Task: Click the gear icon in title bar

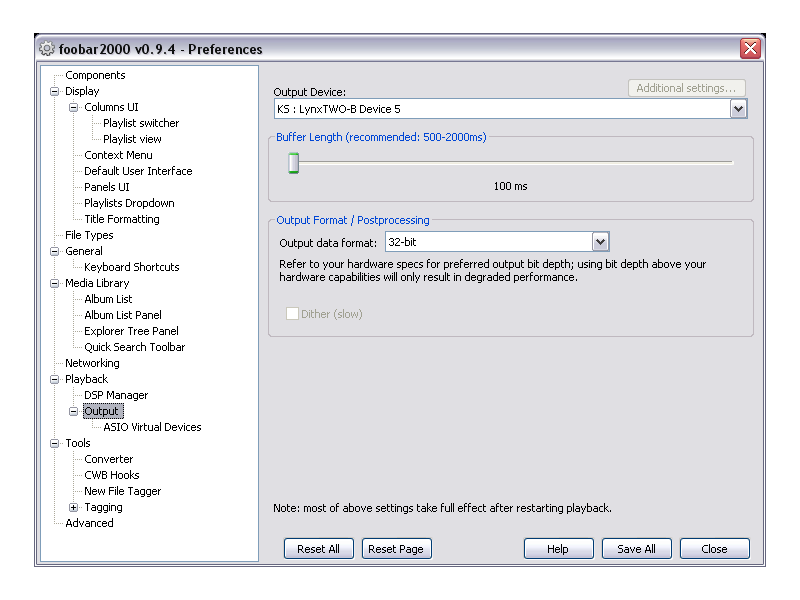Action: pos(46,48)
